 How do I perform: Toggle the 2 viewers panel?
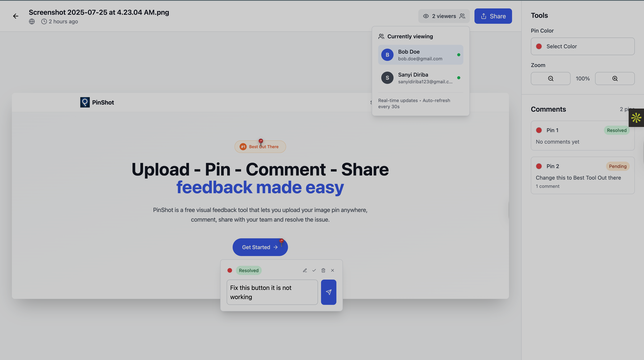[444, 16]
